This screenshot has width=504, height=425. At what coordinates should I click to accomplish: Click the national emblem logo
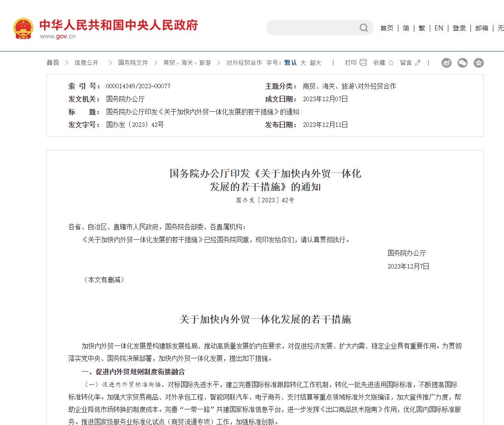click(x=23, y=29)
